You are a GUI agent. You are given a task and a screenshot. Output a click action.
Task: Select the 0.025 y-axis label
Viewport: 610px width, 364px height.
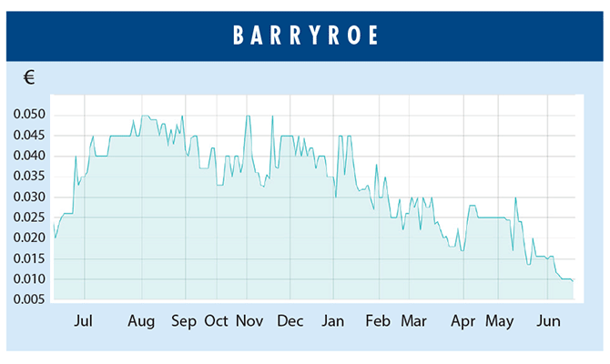[29, 217]
